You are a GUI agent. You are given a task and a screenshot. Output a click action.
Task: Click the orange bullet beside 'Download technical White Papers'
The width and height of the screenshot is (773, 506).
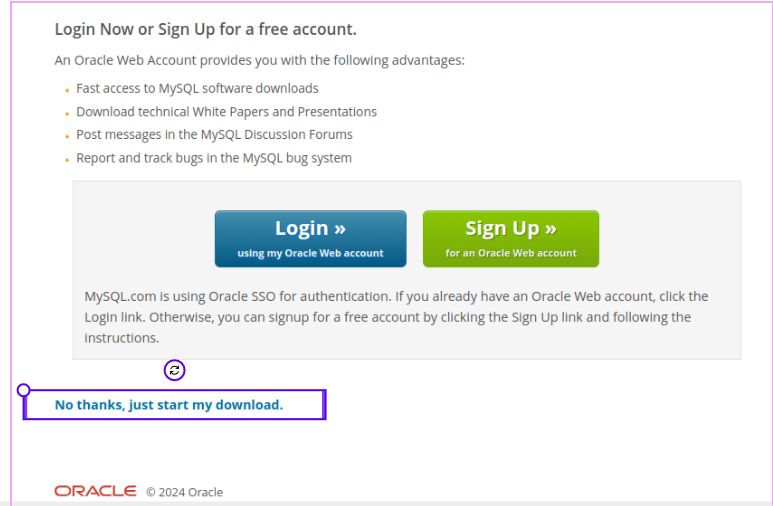pyautogui.click(x=66, y=113)
